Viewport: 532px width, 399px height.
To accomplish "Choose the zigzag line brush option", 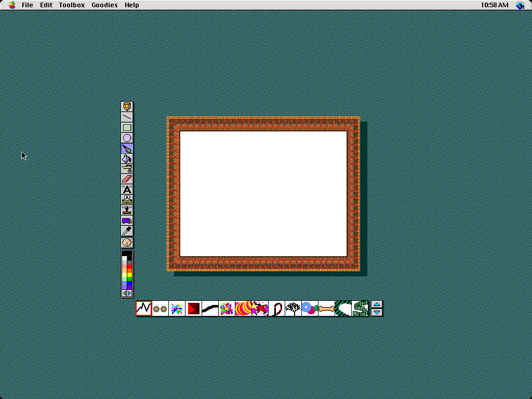I will click(x=144, y=309).
